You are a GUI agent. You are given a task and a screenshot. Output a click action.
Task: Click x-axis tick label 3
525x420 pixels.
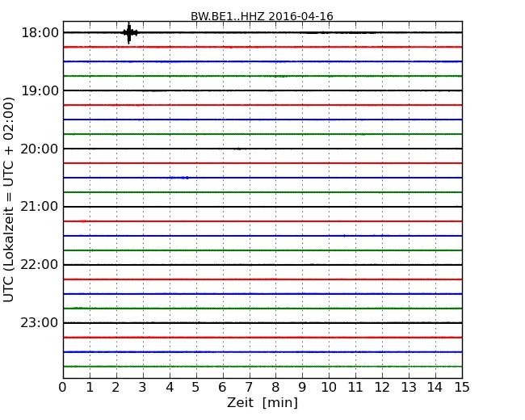[x=143, y=388]
